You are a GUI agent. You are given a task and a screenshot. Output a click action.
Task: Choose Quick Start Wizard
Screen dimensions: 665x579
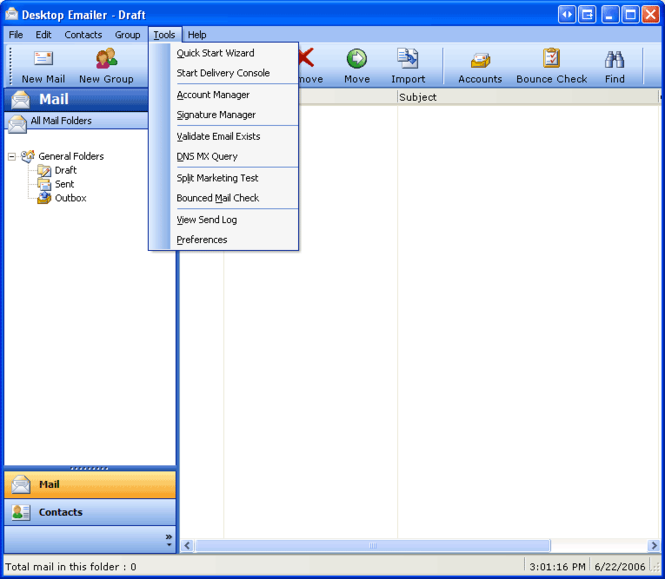click(x=224, y=53)
